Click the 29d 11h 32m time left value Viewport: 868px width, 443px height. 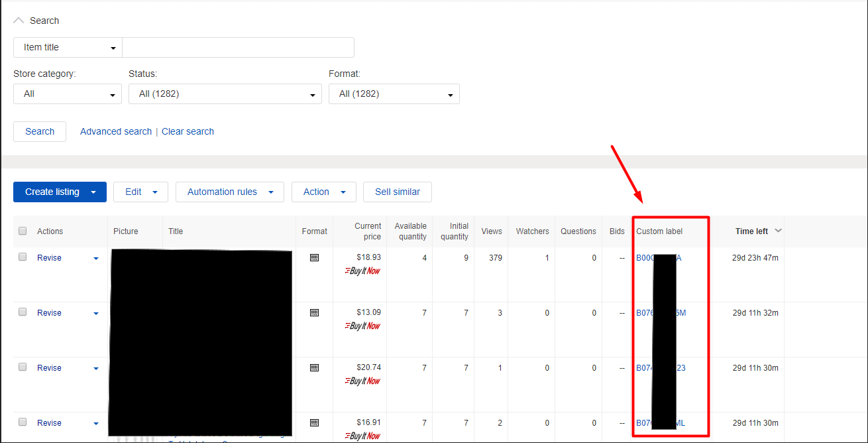point(755,313)
